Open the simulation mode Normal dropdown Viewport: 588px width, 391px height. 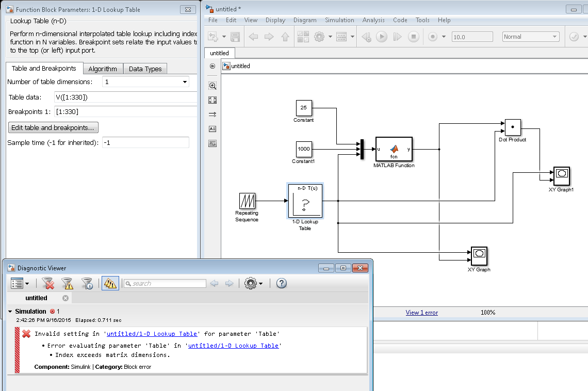click(x=531, y=37)
